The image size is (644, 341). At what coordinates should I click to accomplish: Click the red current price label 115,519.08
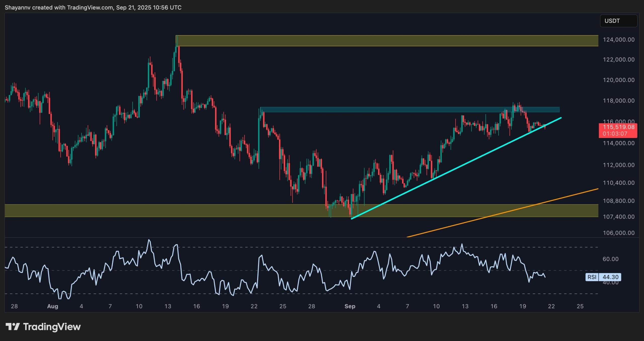coord(618,127)
